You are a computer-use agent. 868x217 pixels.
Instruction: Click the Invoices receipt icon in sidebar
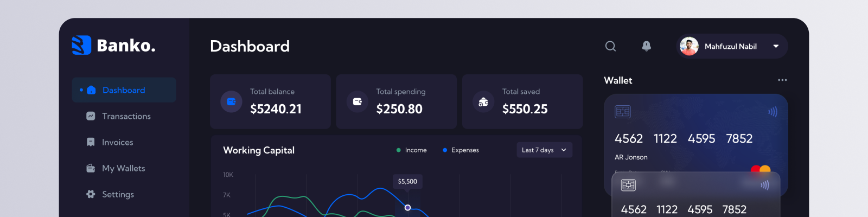tap(91, 142)
